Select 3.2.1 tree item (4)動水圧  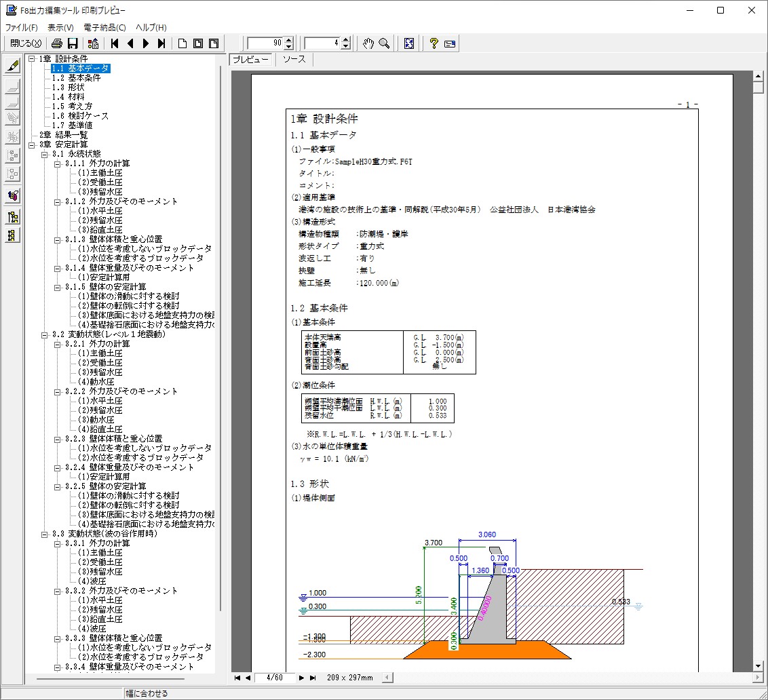tap(96, 382)
